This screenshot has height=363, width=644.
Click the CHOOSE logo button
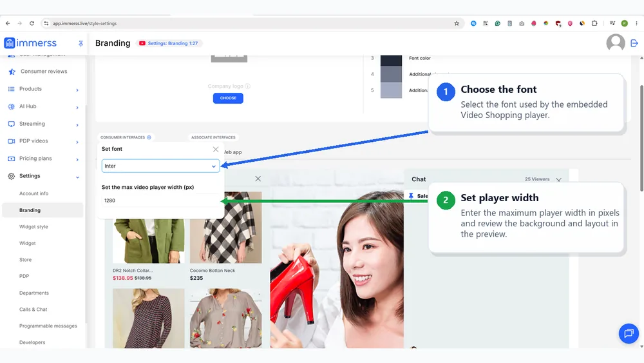pos(228,98)
